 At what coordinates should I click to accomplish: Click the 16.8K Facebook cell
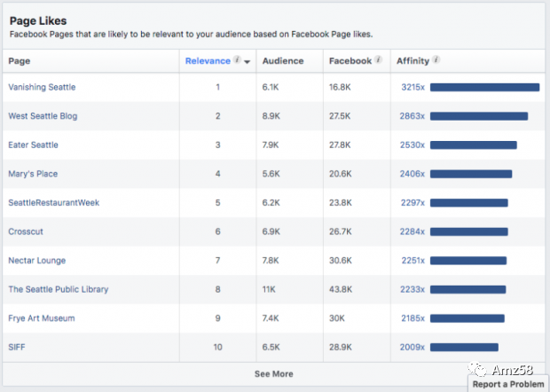point(340,87)
